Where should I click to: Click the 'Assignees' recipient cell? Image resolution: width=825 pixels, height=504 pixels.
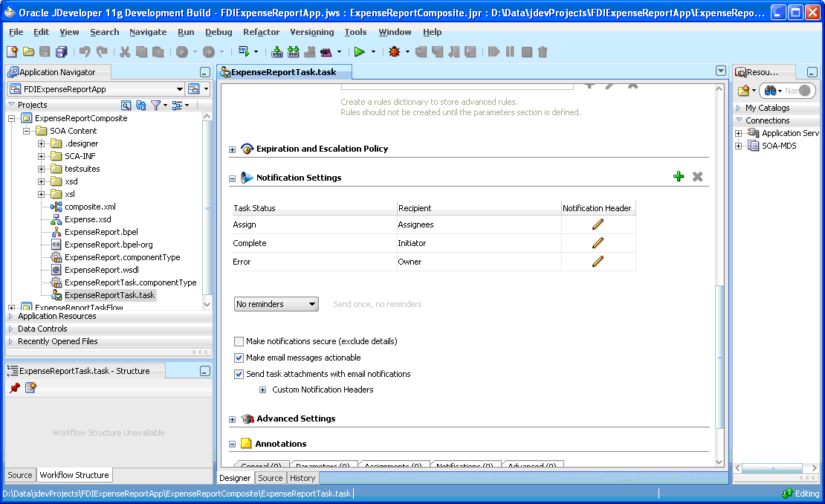click(x=479, y=224)
